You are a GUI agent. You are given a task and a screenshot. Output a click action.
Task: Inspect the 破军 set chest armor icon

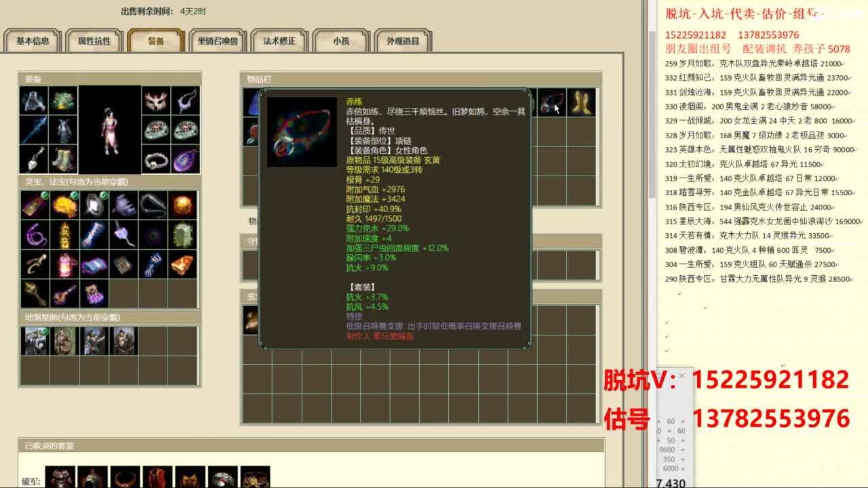click(x=60, y=477)
